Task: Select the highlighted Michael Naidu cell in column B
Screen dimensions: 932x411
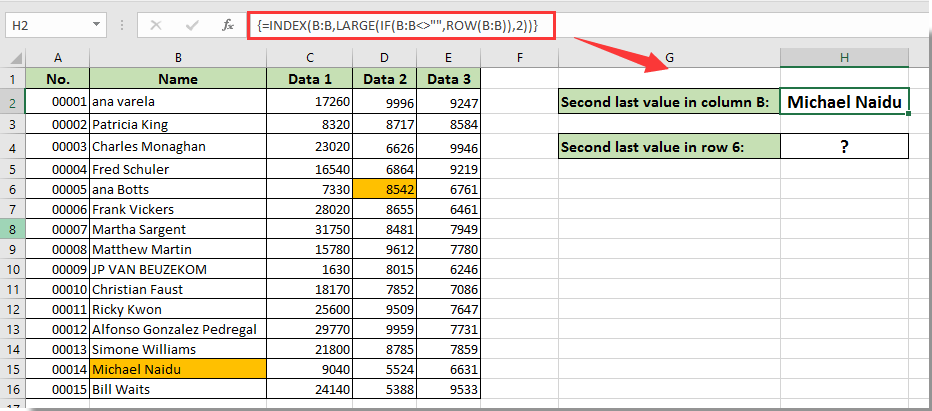Action: pos(178,369)
